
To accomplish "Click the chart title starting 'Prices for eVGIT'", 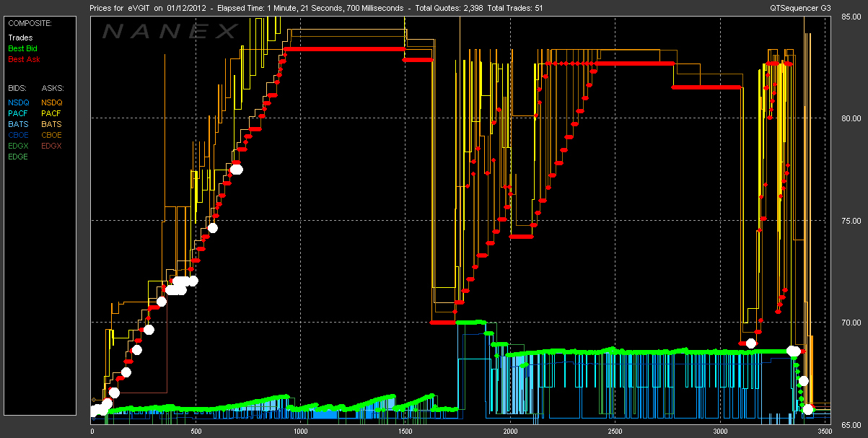I will pyautogui.click(x=317, y=8).
